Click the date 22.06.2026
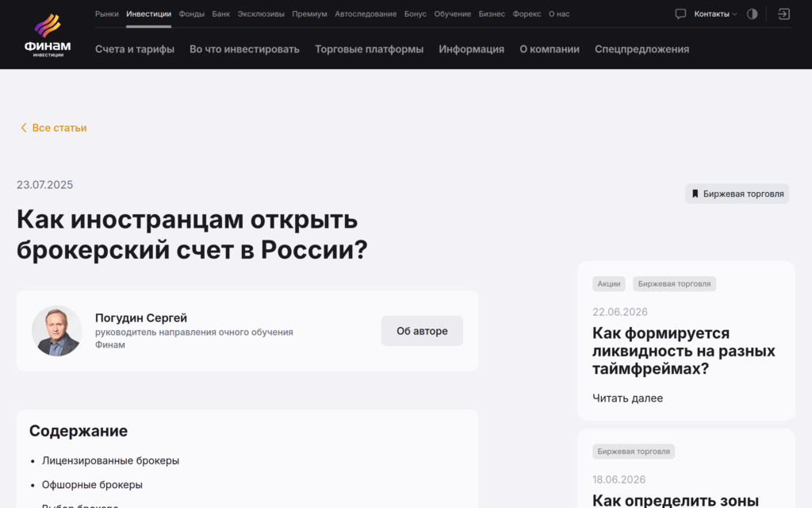Image resolution: width=812 pixels, height=508 pixels. coord(620,312)
